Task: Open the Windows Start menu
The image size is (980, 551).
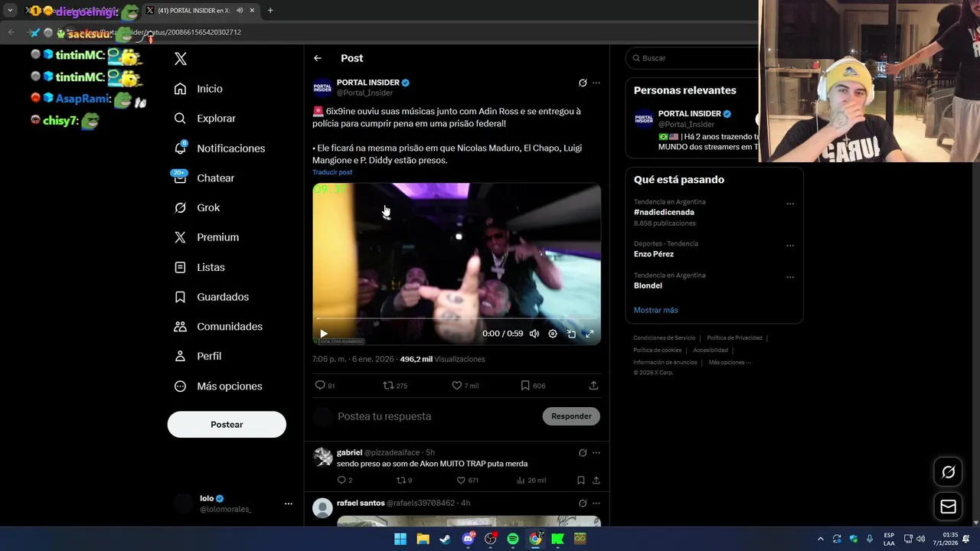Action: point(400,539)
